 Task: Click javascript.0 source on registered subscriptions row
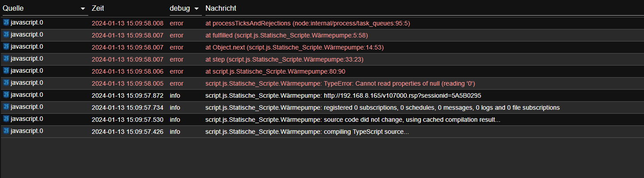[x=27, y=107]
